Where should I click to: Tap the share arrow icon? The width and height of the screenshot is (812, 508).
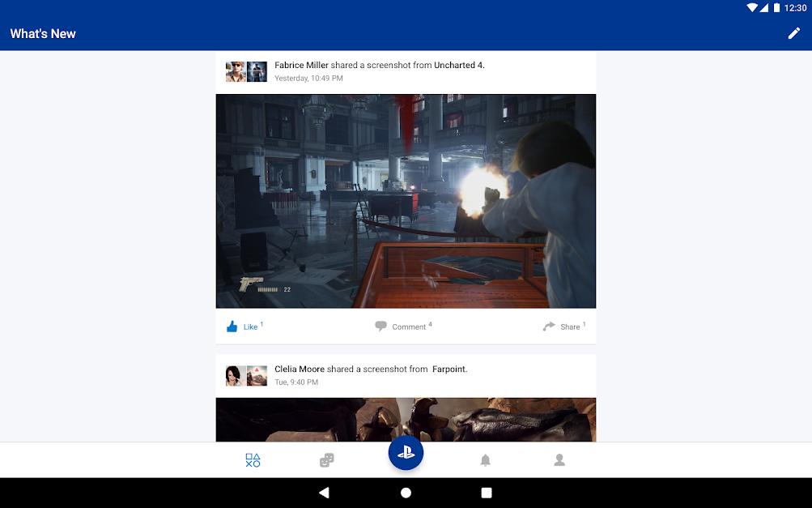[x=548, y=326]
